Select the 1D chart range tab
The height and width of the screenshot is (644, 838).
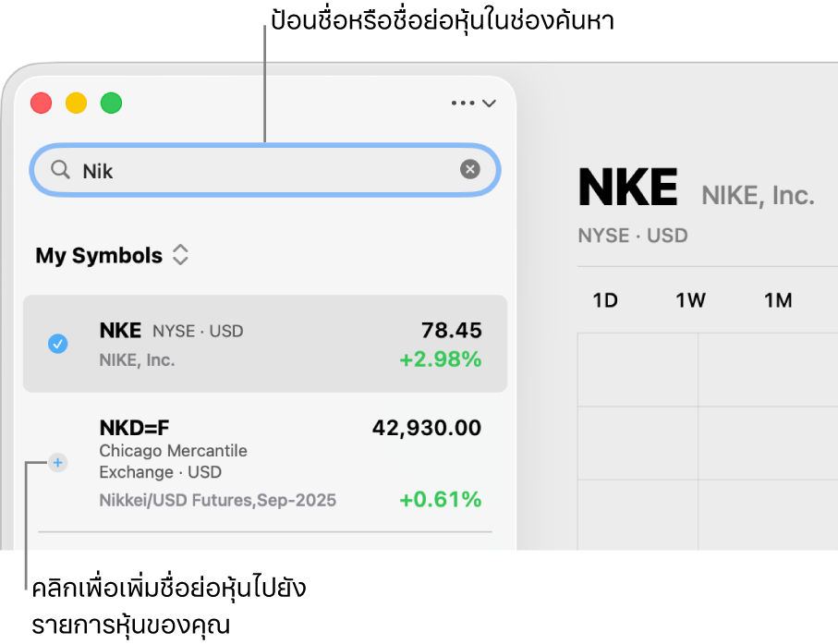click(605, 300)
